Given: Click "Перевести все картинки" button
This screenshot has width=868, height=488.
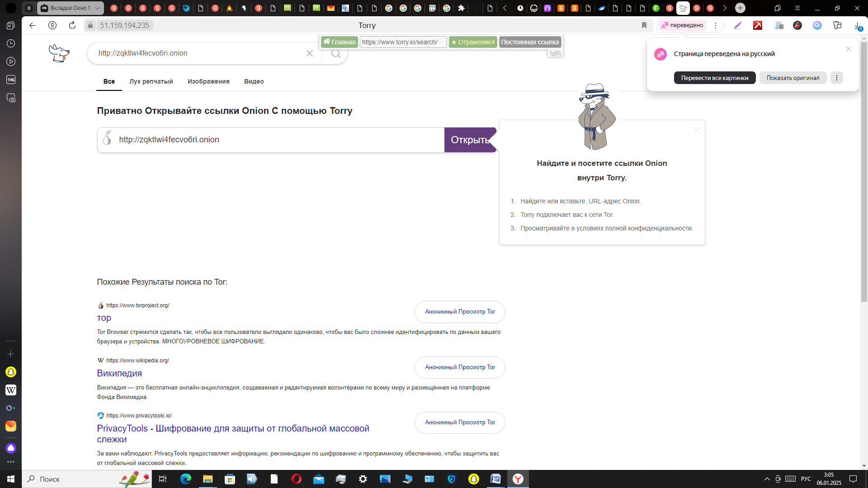Looking at the screenshot, I should (x=715, y=78).
